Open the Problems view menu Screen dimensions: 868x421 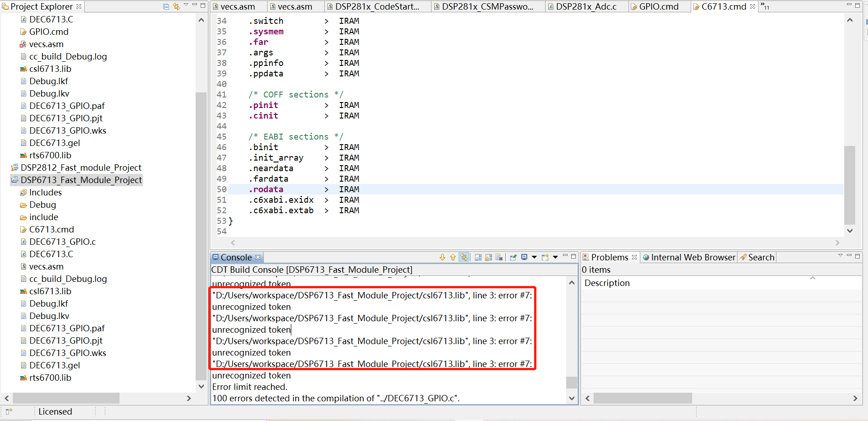click(840, 255)
